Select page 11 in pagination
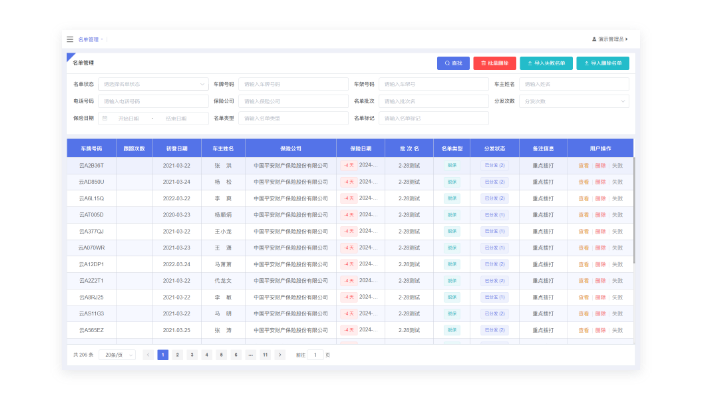Viewport: 702px width, 400px height. coord(265,355)
